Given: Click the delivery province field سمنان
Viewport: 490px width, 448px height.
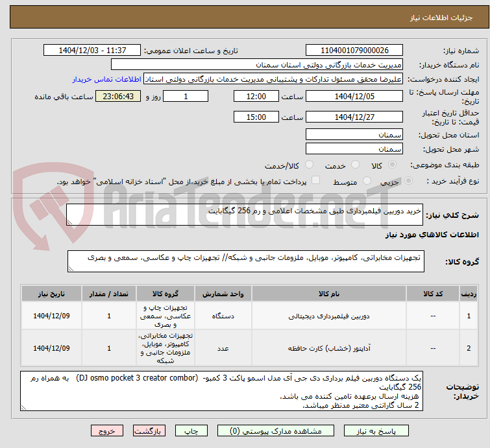Looking at the screenshot, I should [x=354, y=135].
